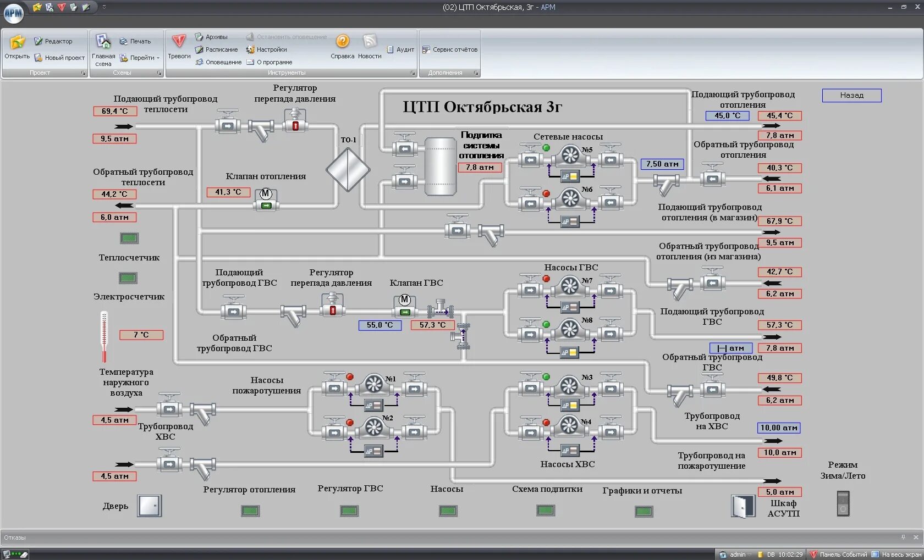Open Сервис отчётов add-on
The image size is (924, 560).
click(450, 49)
